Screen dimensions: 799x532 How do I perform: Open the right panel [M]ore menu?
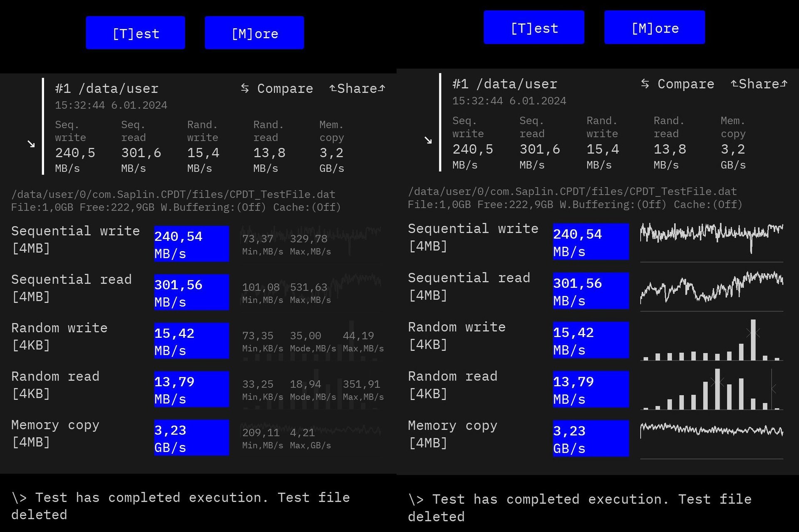tap(655, 27)
